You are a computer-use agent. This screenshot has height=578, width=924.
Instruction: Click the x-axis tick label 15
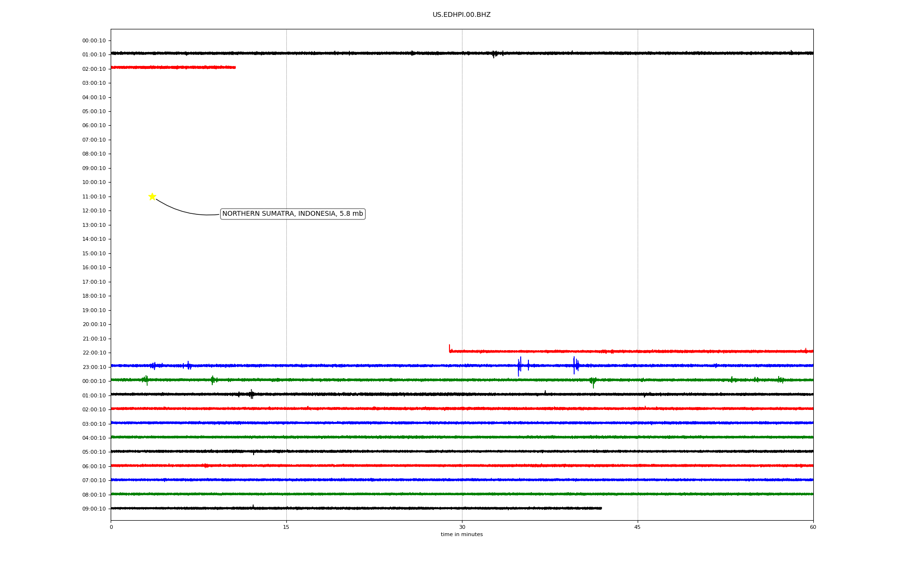pyautogui.click(x=286, y=527)
